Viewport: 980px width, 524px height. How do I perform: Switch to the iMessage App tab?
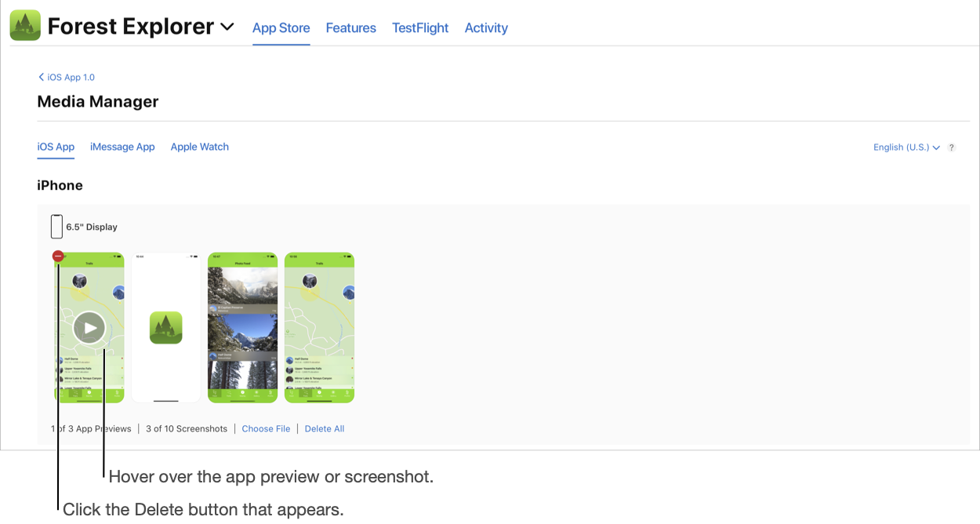[122, 147]
